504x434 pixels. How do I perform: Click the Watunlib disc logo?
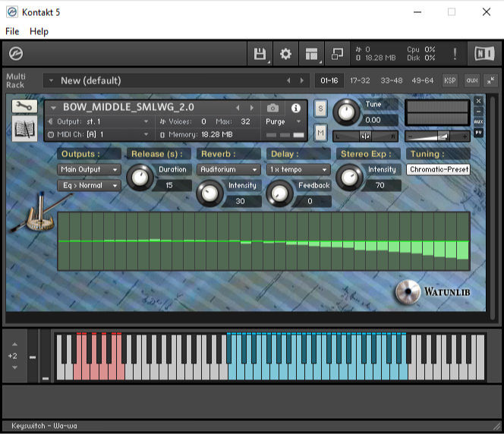[x=408, y=291]
